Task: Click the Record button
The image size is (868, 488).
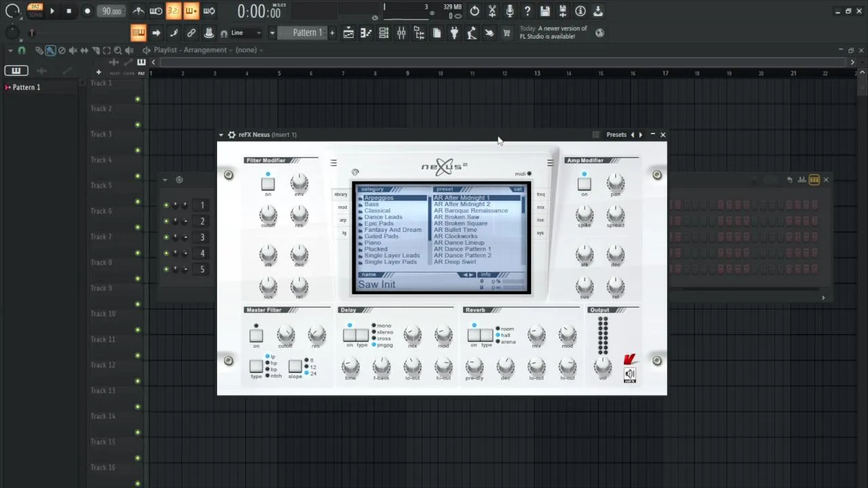Action: click(x=87, y=11)
